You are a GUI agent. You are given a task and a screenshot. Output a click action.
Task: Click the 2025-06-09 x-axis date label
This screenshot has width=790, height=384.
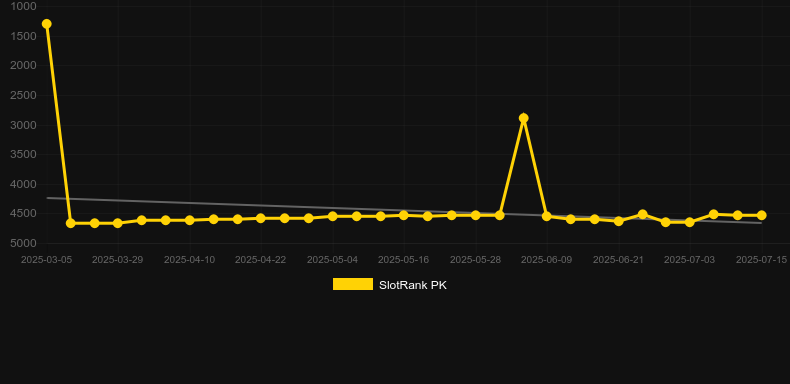pyautogui.click(x=547, y=260)
